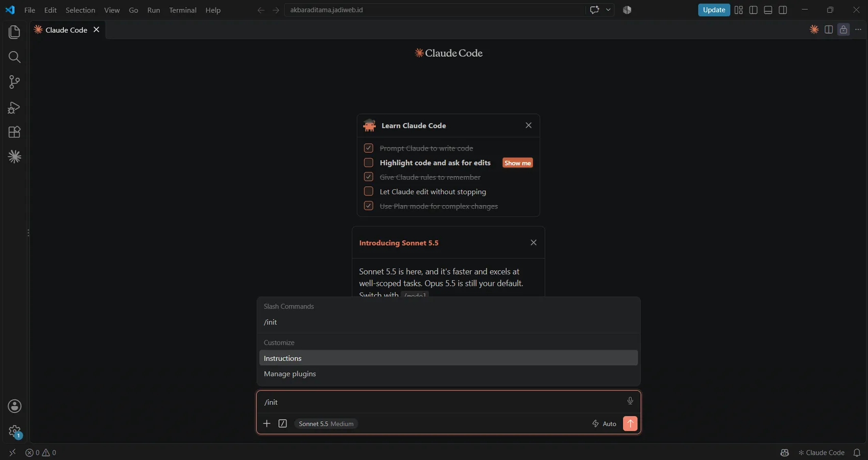868x460 pixels.
Task: Choose the /init slash command suggestion
Action: point(448,322)
